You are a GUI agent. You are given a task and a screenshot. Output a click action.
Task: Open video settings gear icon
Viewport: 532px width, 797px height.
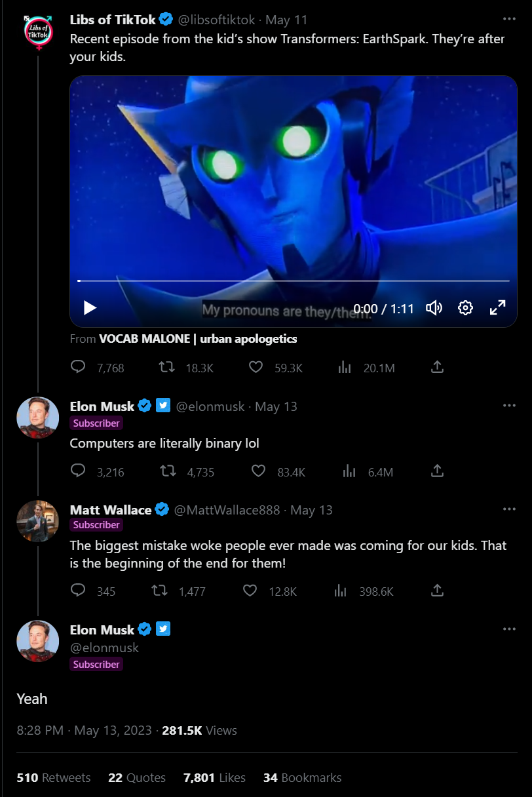pos(465,307)
